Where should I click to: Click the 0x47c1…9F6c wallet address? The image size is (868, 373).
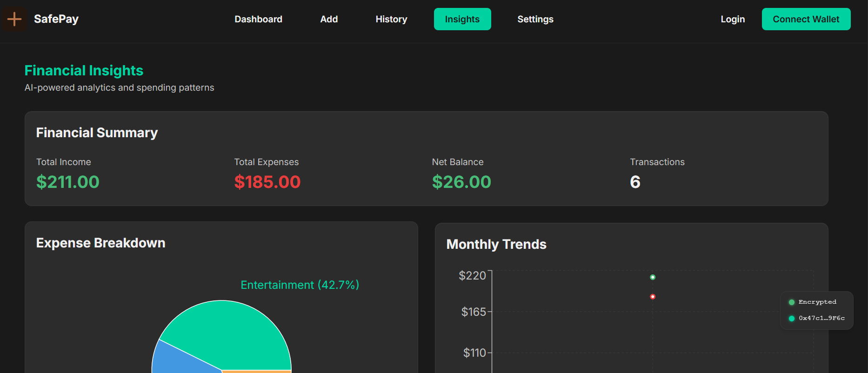(x=821, y=318)
